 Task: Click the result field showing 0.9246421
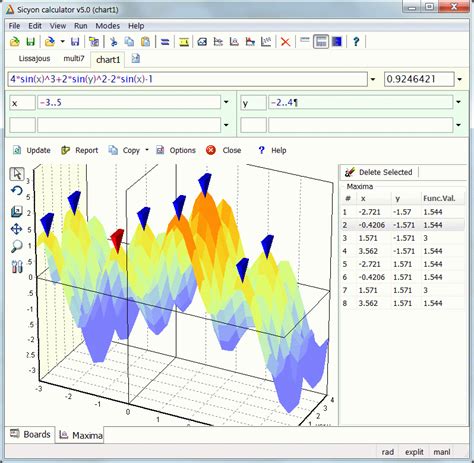click(x=419, y=79)
